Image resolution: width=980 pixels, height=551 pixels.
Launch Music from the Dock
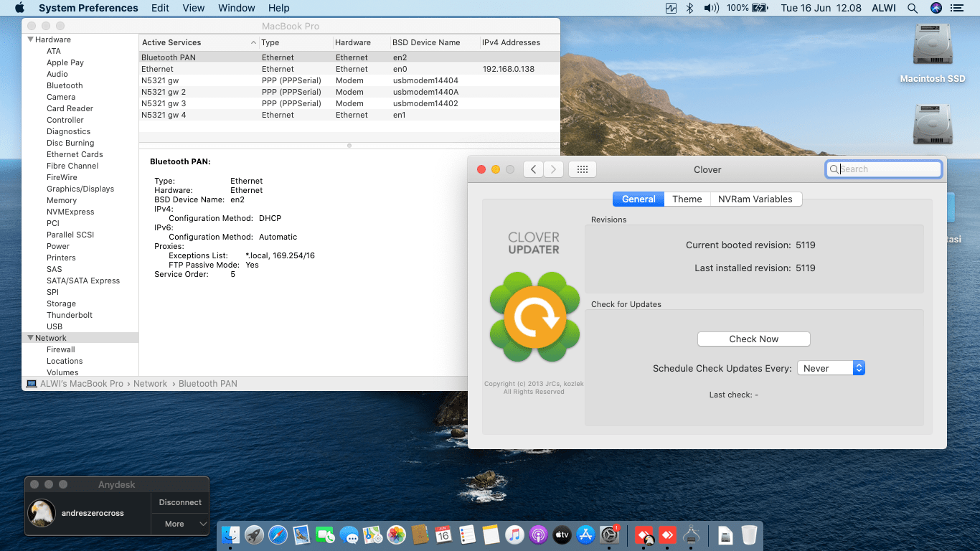pyautogui.click(x=514, y=534)
